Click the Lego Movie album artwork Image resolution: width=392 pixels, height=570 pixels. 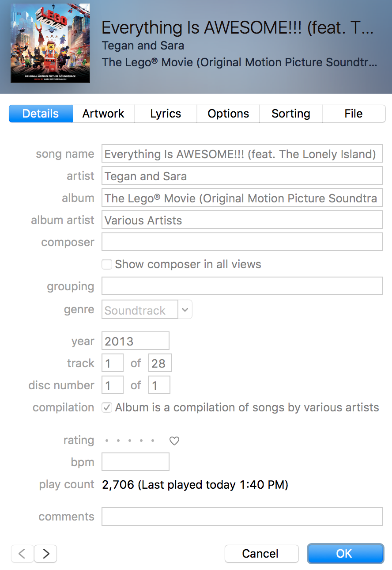point(50,43)
